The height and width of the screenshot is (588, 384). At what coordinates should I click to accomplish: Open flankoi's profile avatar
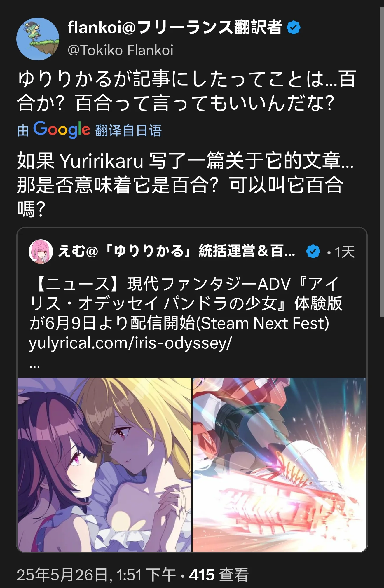pos(38,39)
